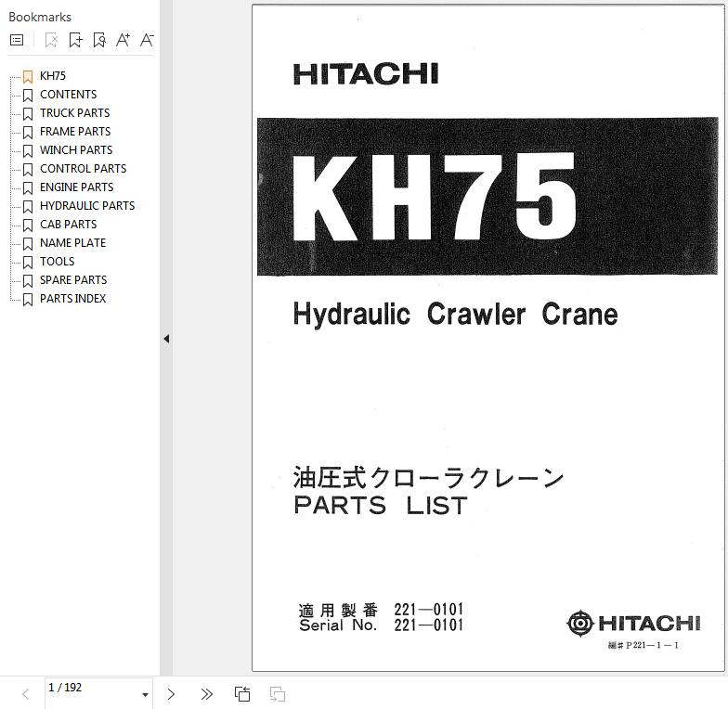Click the delete bookmark icon
Image resolution: width=728 pixels, height=709 pixels.
click(51, 41)
